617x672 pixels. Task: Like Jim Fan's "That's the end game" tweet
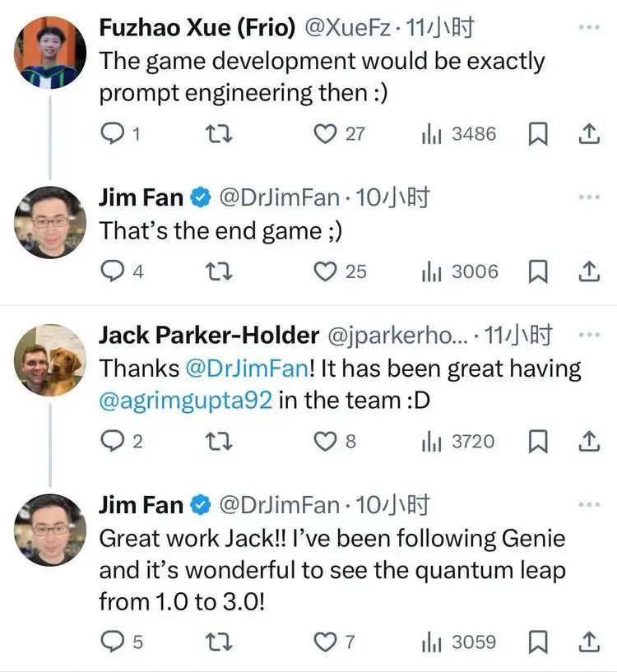327,271
